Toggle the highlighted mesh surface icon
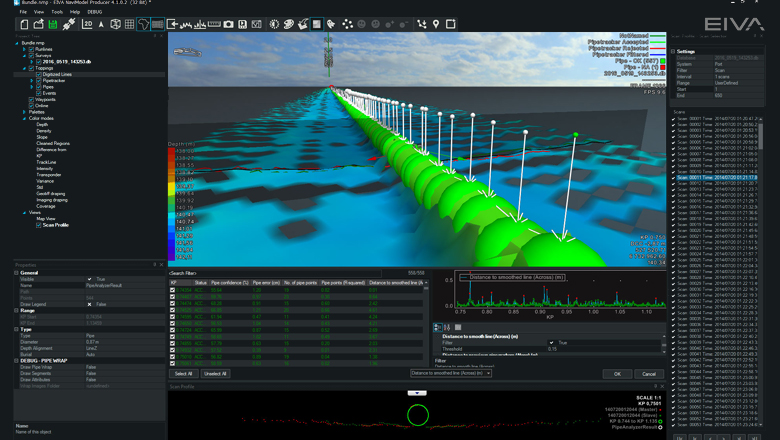Screen dimensions: 780x440 pyautogui.click(x=158, y=24)
